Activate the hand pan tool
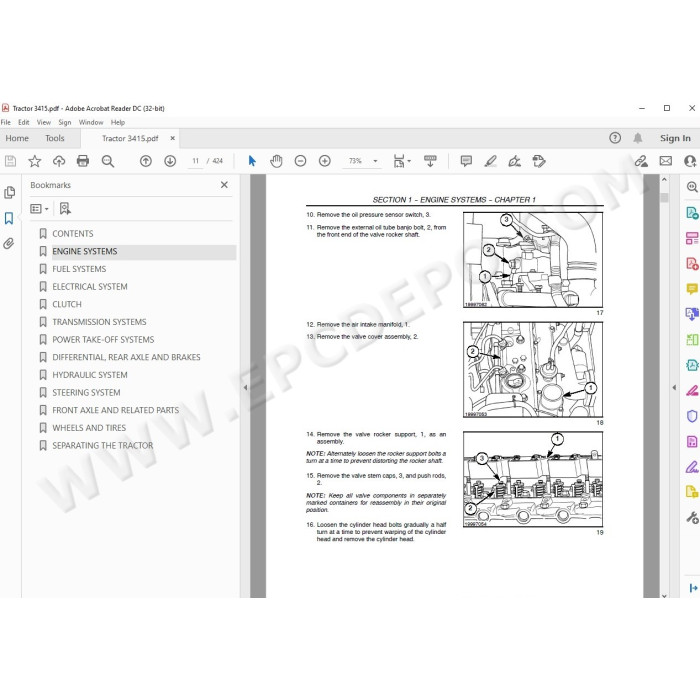Image resolution: width=700 pixels, height=700 pixels. [276, 161]
